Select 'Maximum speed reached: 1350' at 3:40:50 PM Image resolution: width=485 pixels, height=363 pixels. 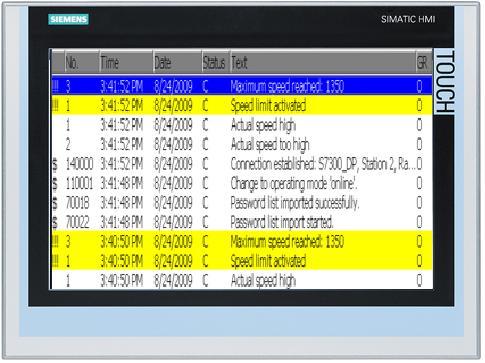point(242,241)
